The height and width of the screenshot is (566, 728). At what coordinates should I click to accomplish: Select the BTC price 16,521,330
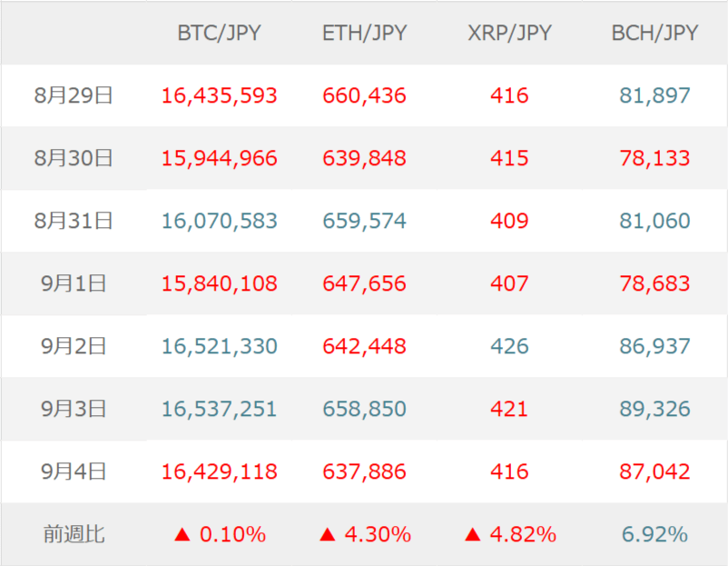point(219,346)
